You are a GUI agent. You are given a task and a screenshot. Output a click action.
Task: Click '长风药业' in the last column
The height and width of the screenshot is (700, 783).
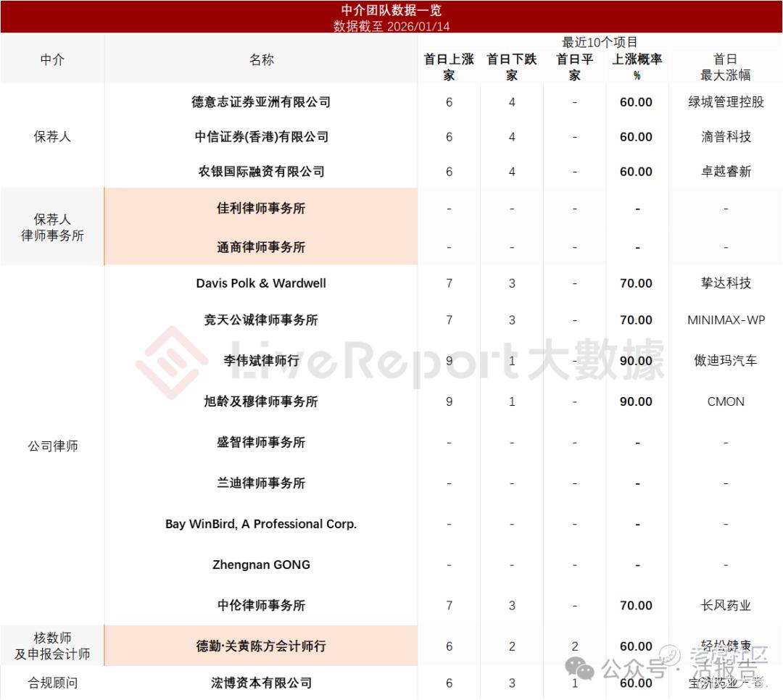[726, 605]
